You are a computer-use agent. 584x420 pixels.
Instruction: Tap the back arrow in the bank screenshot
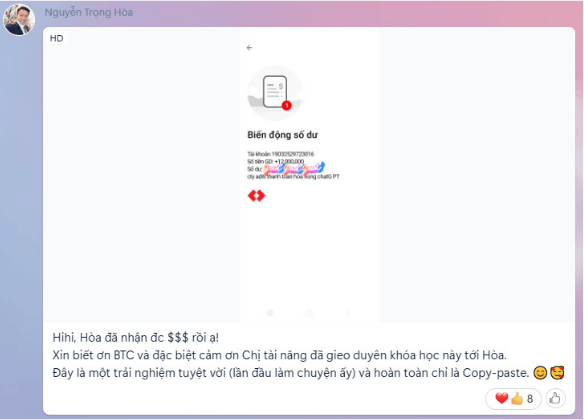pyautogui.click(x=250, y=48)
